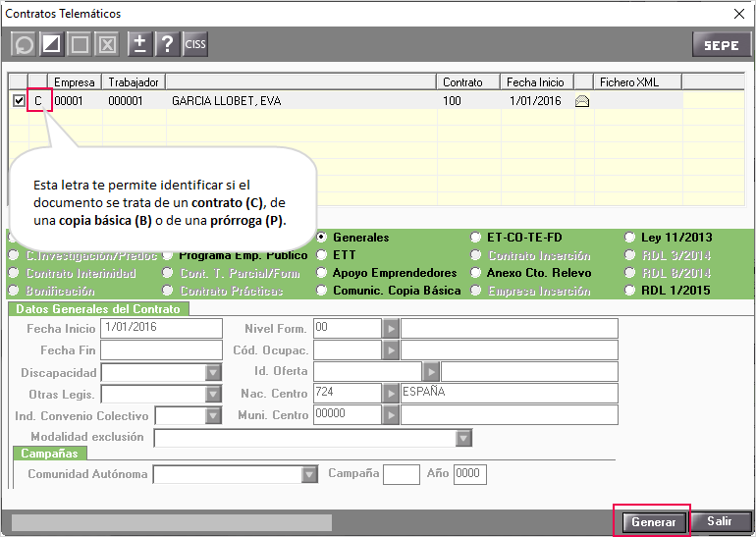
Task: Click the empty square toolbar icon
Action: click(x=80, y=45)
